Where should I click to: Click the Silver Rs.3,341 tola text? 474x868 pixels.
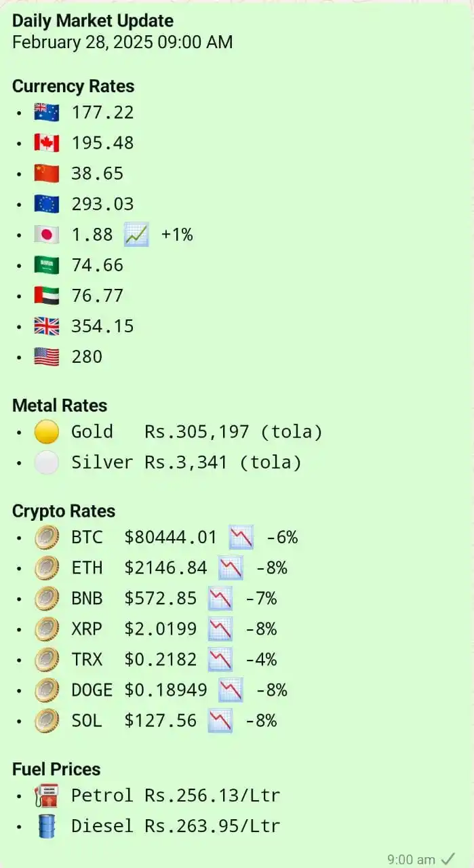(186, 462)
